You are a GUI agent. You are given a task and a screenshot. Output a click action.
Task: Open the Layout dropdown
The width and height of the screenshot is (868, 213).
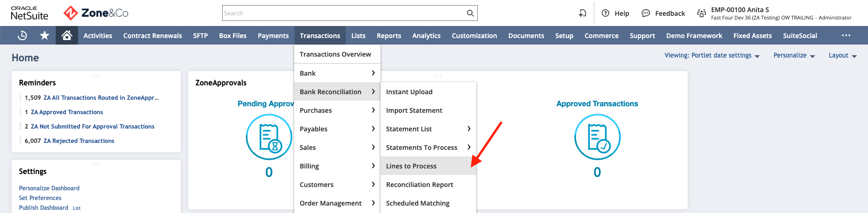[x=842, y=55]
